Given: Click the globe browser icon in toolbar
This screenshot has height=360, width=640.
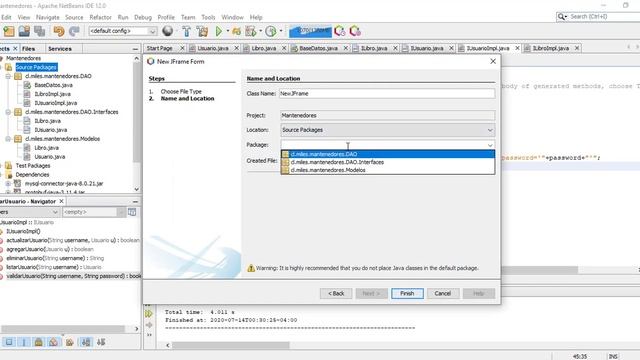Looking at the screenshot, I should [x=167, y=31].
